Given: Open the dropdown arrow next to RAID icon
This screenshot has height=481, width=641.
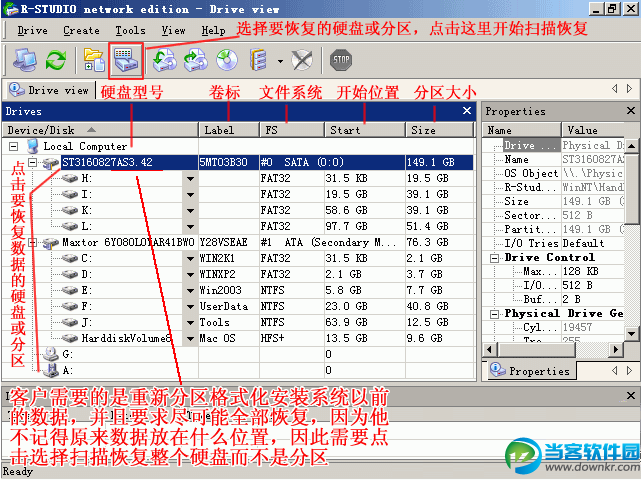Looking at the screenshot, I should pyautogui.click(x=280, y=61).
